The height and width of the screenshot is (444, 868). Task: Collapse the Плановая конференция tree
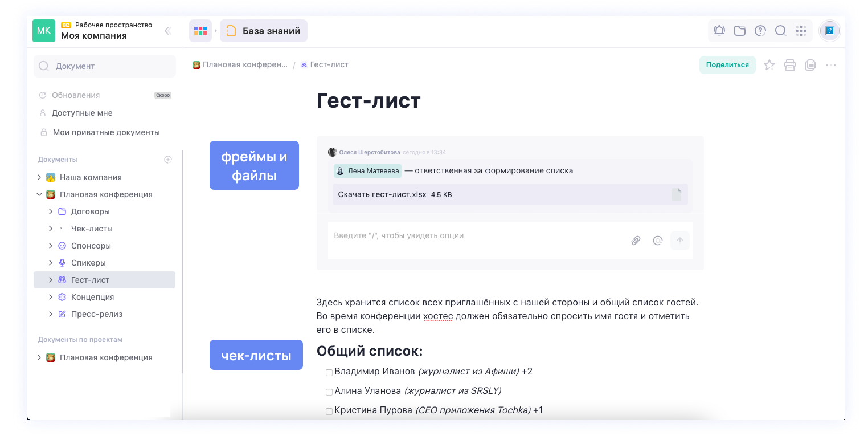[39, 194]
